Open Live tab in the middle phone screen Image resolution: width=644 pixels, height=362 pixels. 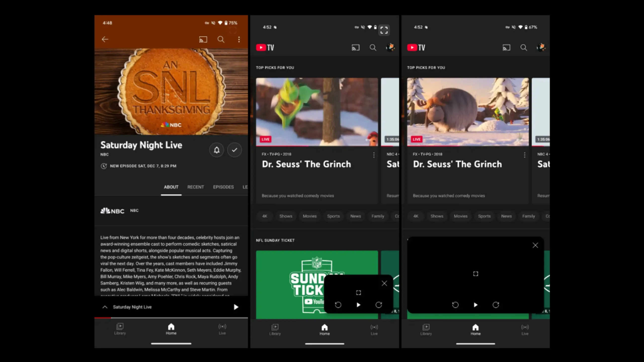pyautogui.click(x=374, y=330)
